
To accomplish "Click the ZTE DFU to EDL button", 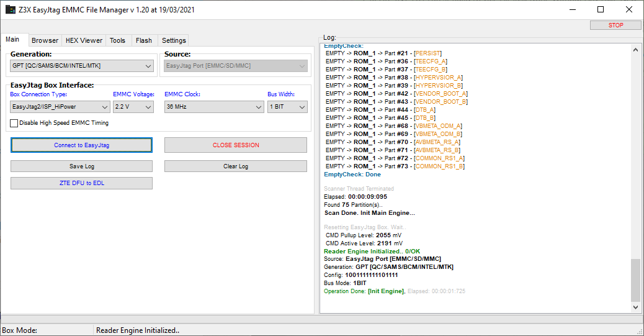I will [81, 183].
